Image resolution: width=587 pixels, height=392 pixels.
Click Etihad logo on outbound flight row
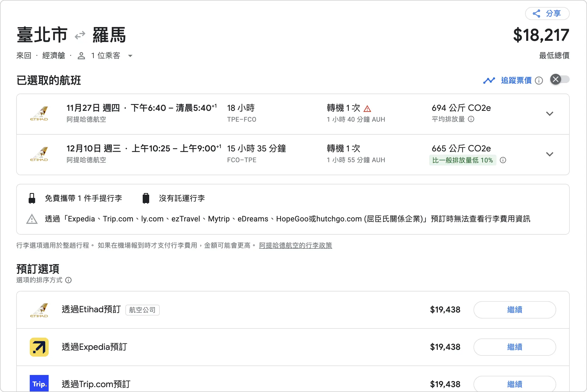click(39, 114)
